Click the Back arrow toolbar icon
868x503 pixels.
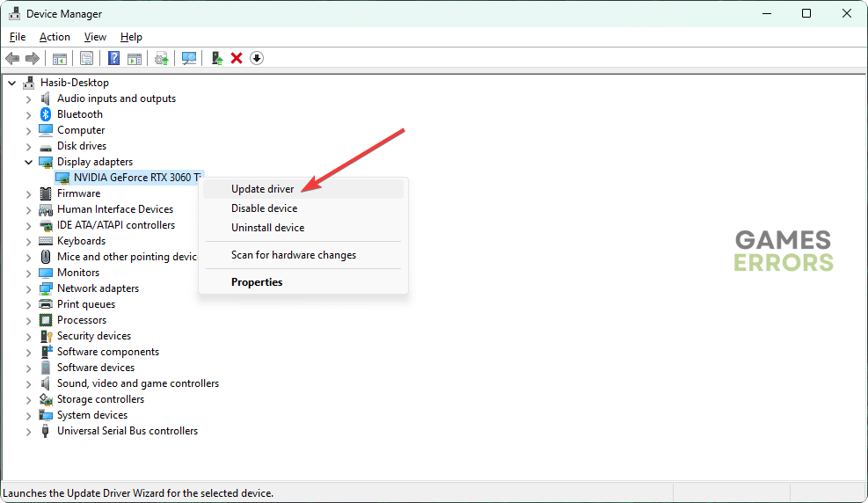pos(12,58)
